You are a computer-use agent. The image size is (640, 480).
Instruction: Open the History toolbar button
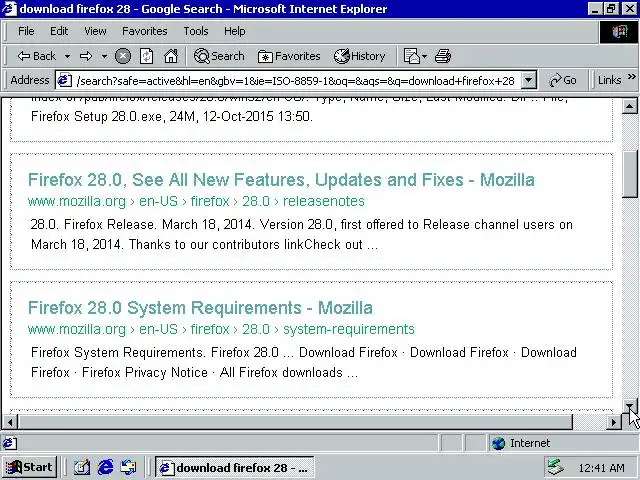click(360, 56)
